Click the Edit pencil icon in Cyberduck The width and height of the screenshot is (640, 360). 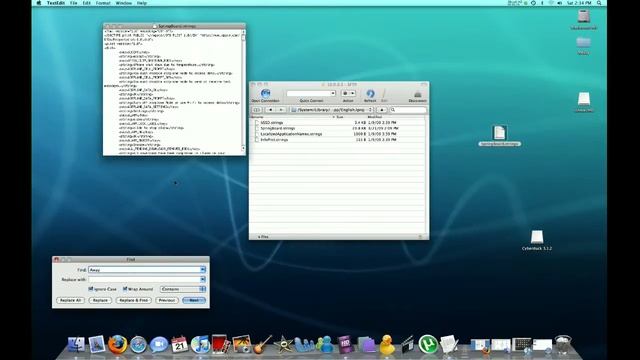(384, 94)
